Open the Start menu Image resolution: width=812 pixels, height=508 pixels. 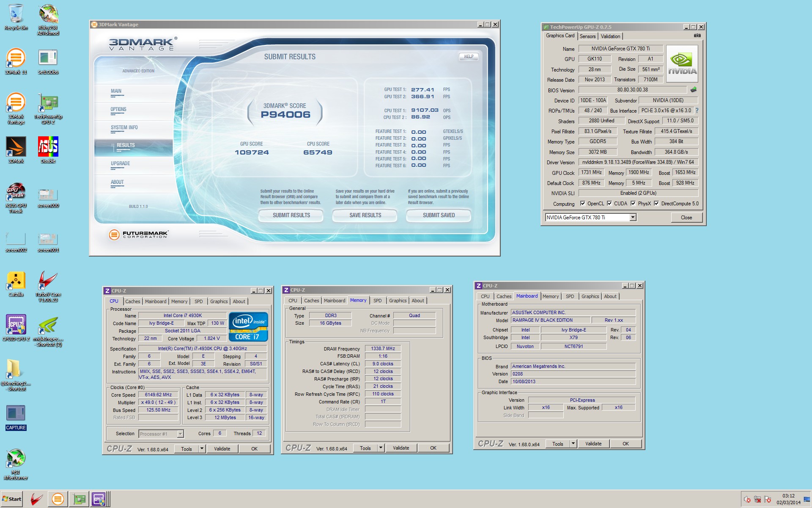pos(12,499)
